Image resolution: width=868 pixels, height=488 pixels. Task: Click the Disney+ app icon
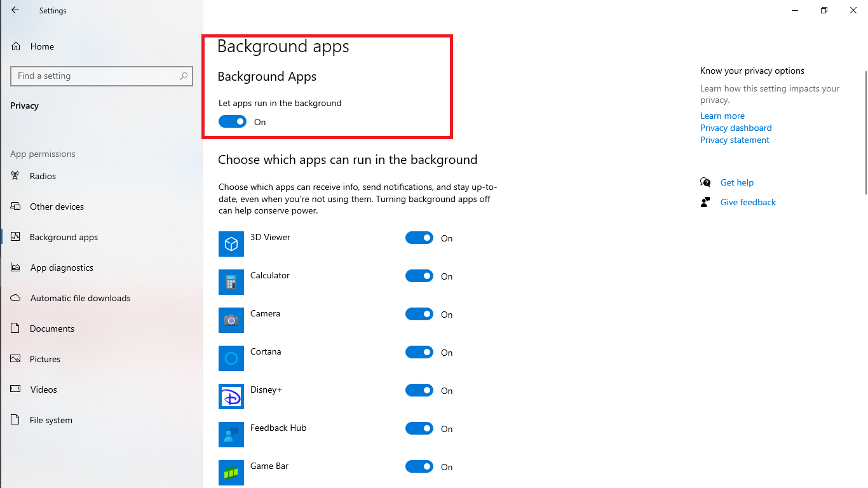(231, 396)
